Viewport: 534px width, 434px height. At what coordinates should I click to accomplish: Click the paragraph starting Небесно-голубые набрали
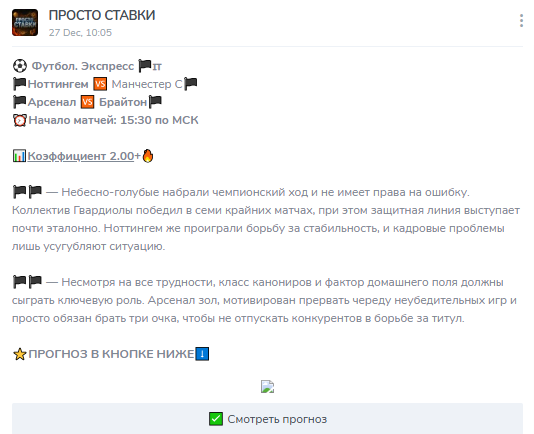(266, 219)
